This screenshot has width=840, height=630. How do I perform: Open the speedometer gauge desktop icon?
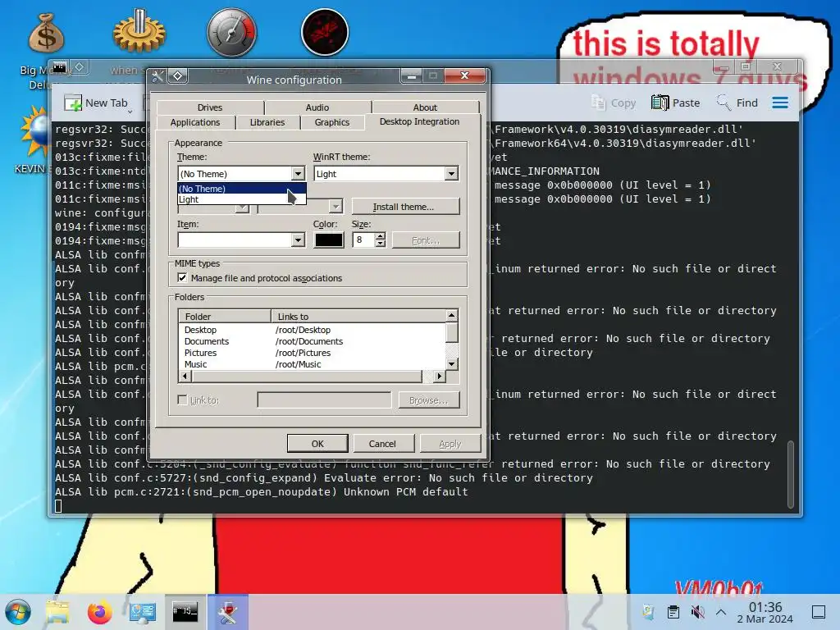pyautogui.click(x=231, y=32)
